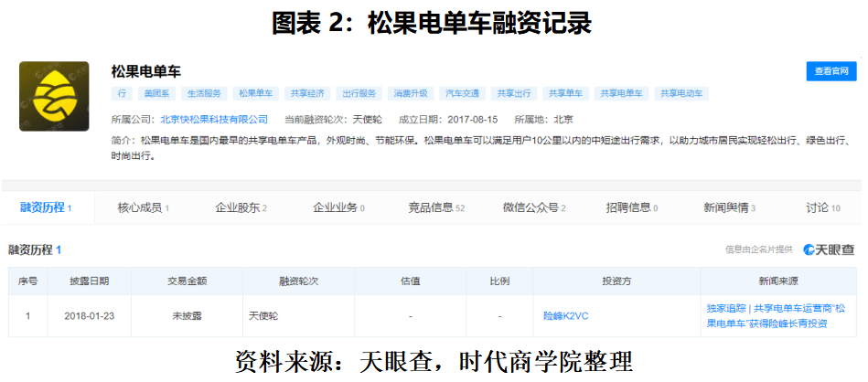Click the 序号 column header
This screenshot has width=868, height=382.
(x=27, y=281)
